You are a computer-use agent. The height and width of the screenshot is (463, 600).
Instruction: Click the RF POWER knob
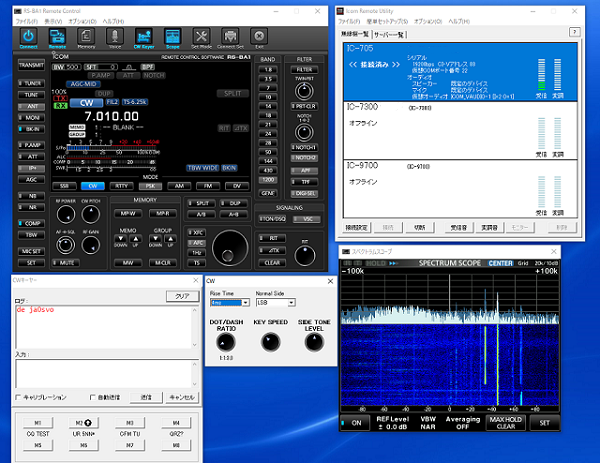tap(66, 215)
